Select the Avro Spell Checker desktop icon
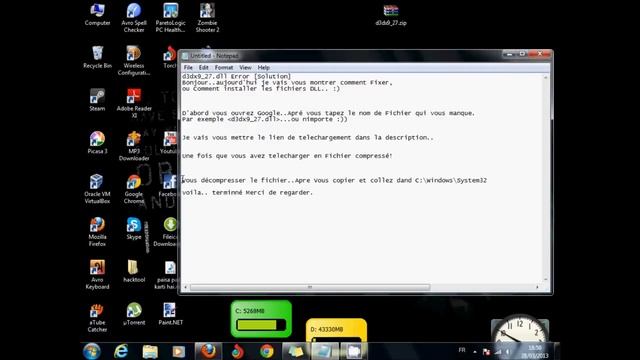The width and height of the screenshot is (640, 360). click(133, 18)
